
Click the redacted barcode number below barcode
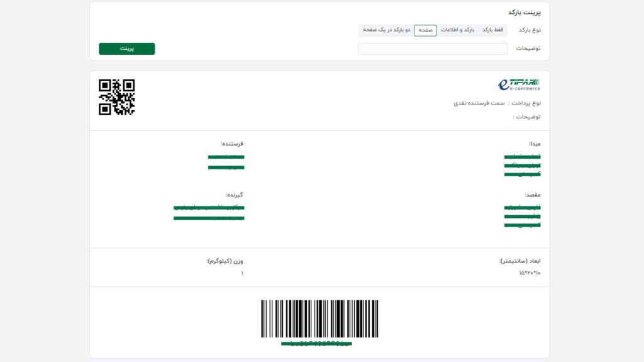click(x=316, y=344)
